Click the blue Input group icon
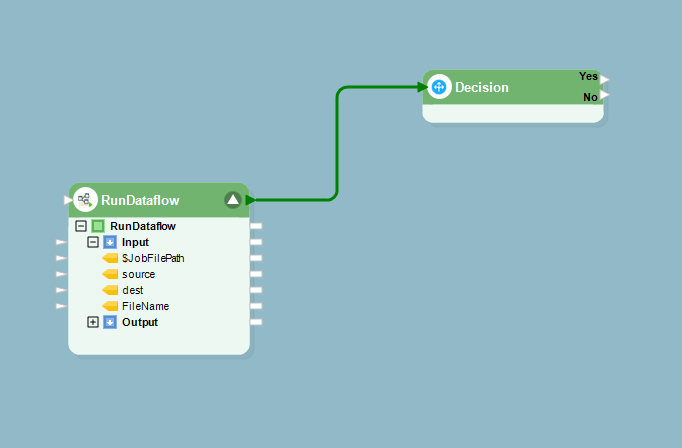The image size is (682, 448). pos(110,242)
